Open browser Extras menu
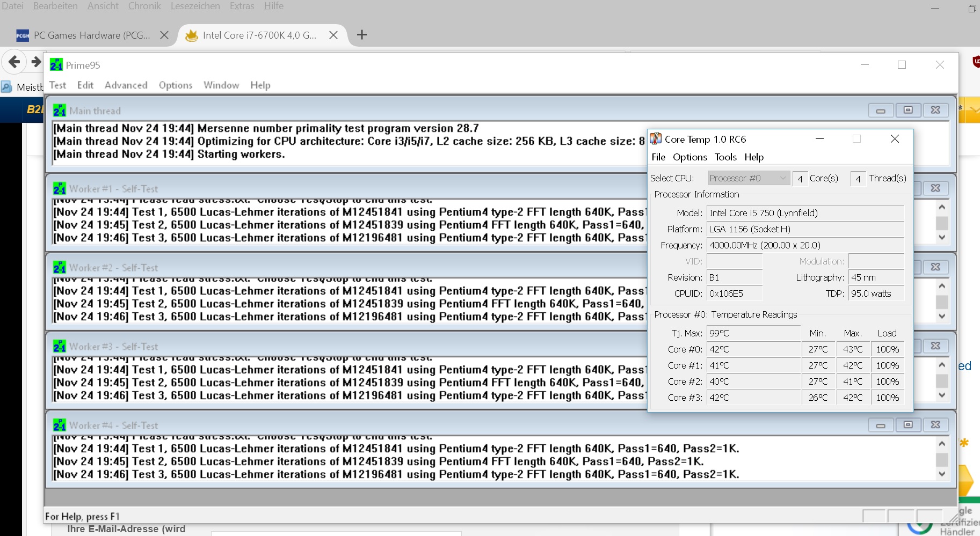This screenshot has height=536, width=980. (x=242, y=6)
